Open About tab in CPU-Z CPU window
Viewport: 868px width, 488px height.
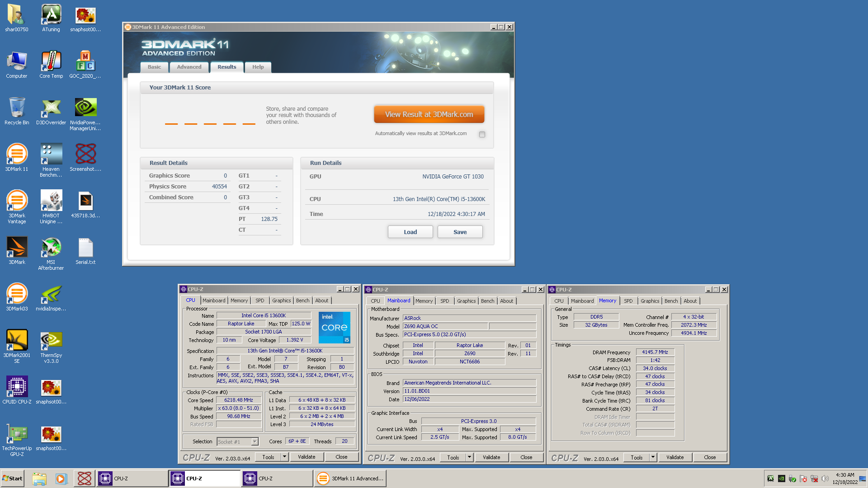tap(322, 300)
